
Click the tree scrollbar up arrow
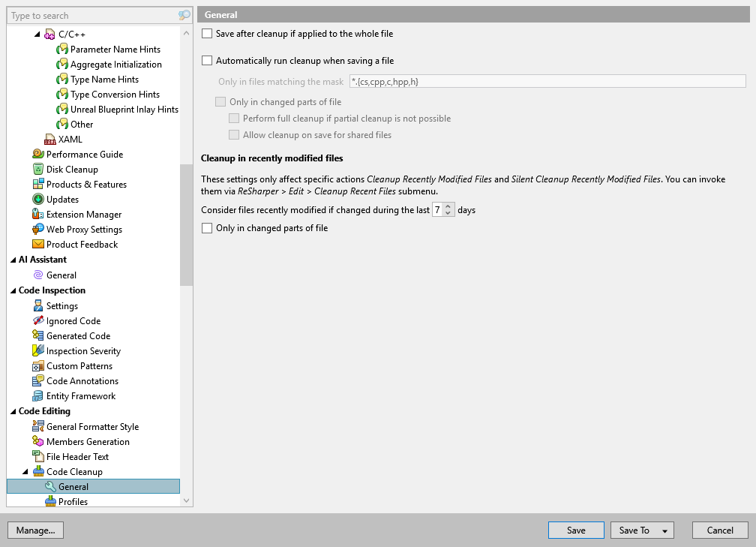tap(187, 33)
